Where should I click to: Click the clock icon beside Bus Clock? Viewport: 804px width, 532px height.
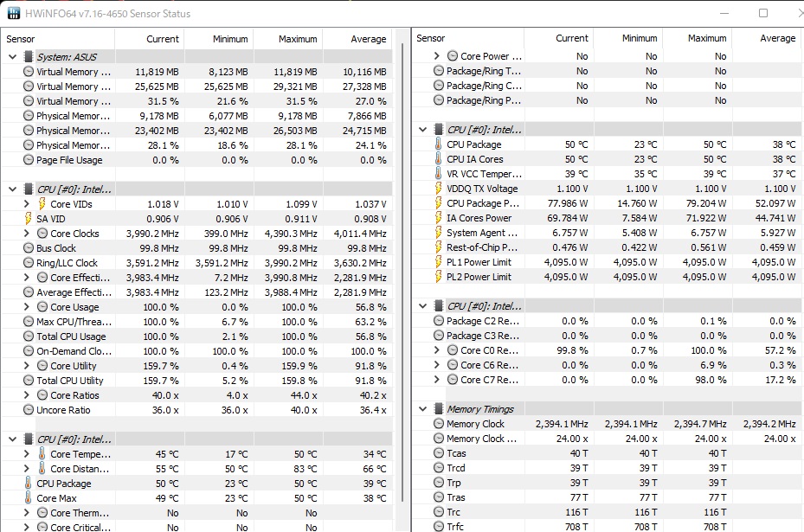(x=29, y=248)
